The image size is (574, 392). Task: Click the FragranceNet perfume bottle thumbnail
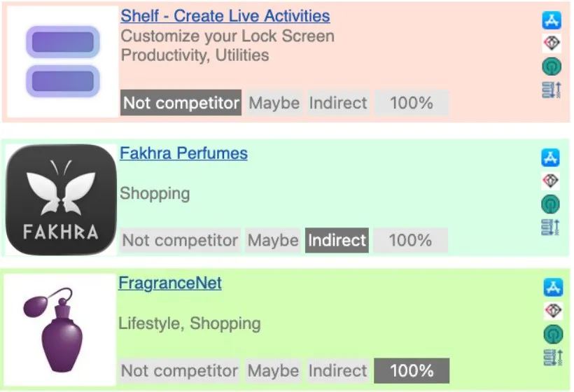tap(60, 330)
